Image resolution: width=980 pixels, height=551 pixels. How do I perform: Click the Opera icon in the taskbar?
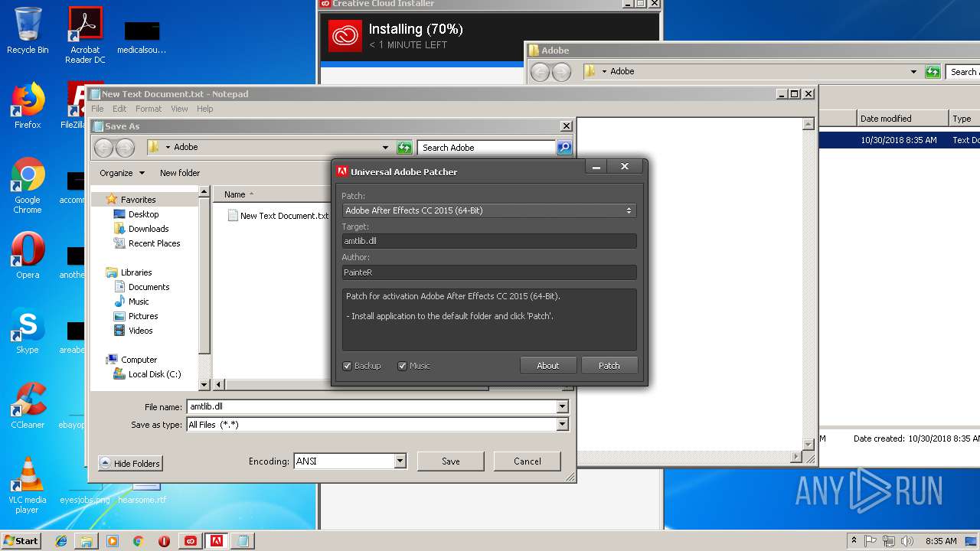(x=165, y=541)
